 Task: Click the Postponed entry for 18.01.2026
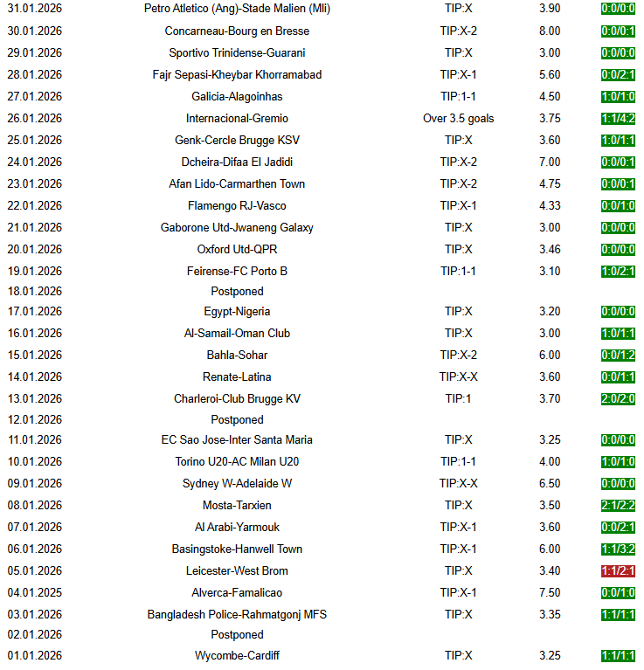tap(237, 292)
